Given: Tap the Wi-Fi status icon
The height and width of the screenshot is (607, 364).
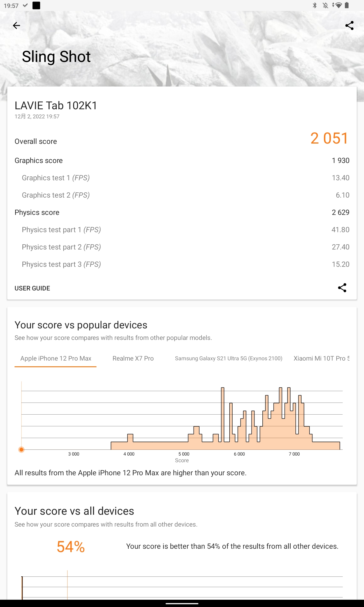Looking at the screenshot, I should [x=338, y=5].
